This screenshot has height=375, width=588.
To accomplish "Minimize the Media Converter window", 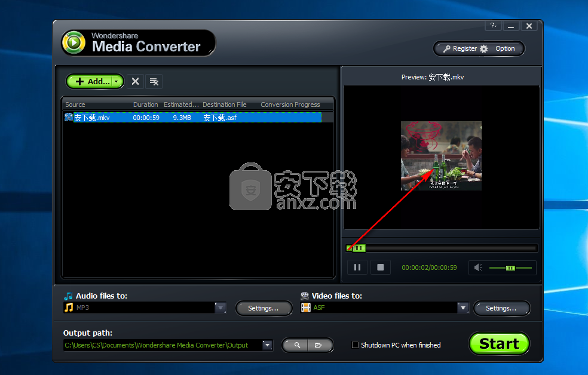I will click(x=511, y=26).
